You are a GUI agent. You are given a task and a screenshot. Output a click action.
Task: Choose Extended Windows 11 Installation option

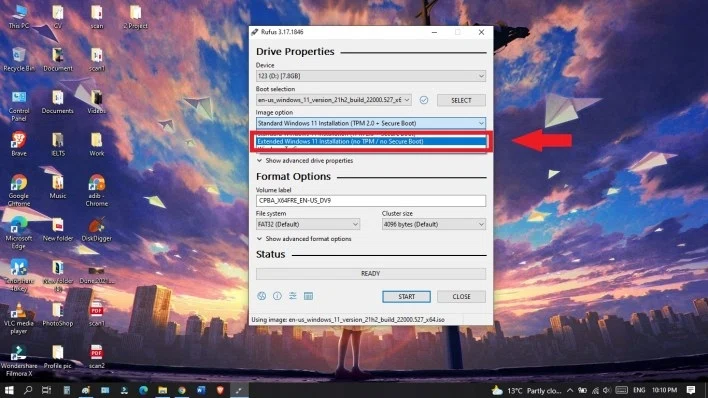[371, 141]
